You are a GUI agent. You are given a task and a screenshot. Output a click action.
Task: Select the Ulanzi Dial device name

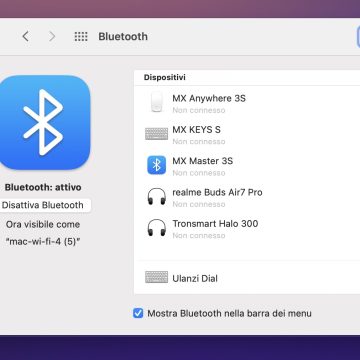pos(195,278)
